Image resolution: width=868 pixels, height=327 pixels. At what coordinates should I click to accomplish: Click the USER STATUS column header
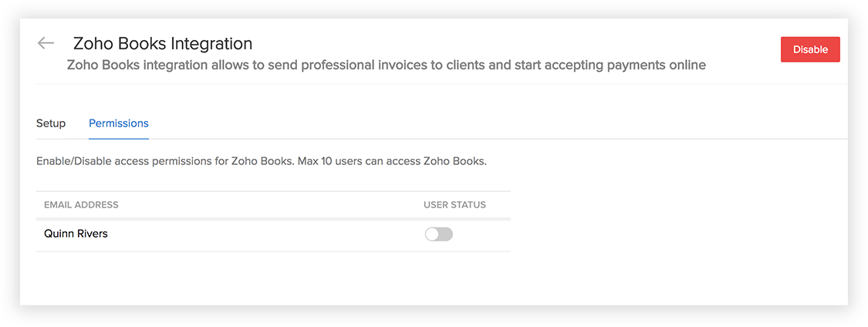pyautogui.click(x=454, y=205)
